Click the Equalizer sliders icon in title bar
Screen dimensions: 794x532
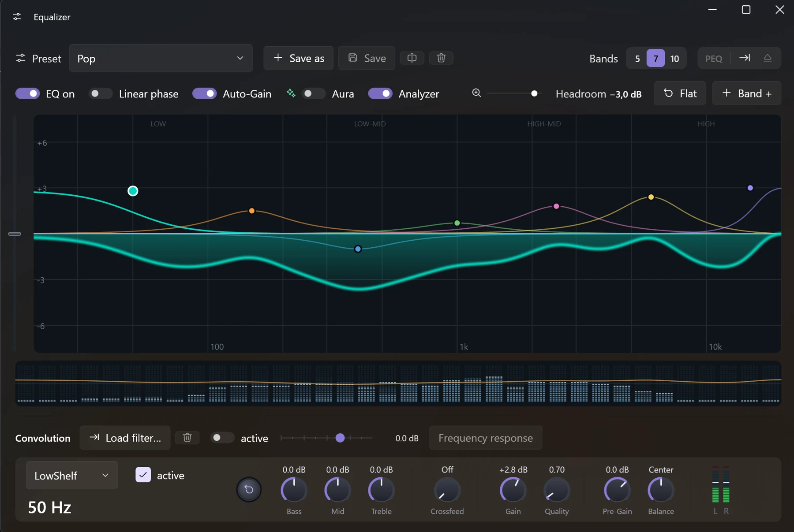coord(17,17)
